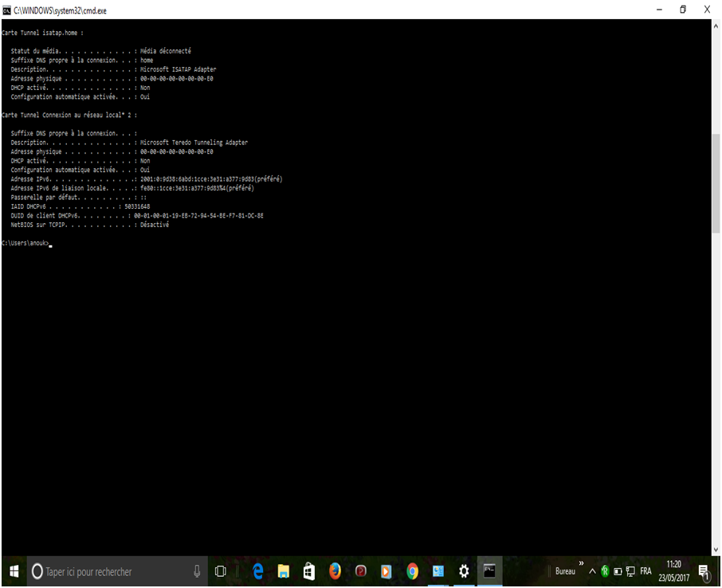The width and height of the screenshot is (722, 588).
Task: Show hidden system tray icons
Action: click(x=592, y=571)
